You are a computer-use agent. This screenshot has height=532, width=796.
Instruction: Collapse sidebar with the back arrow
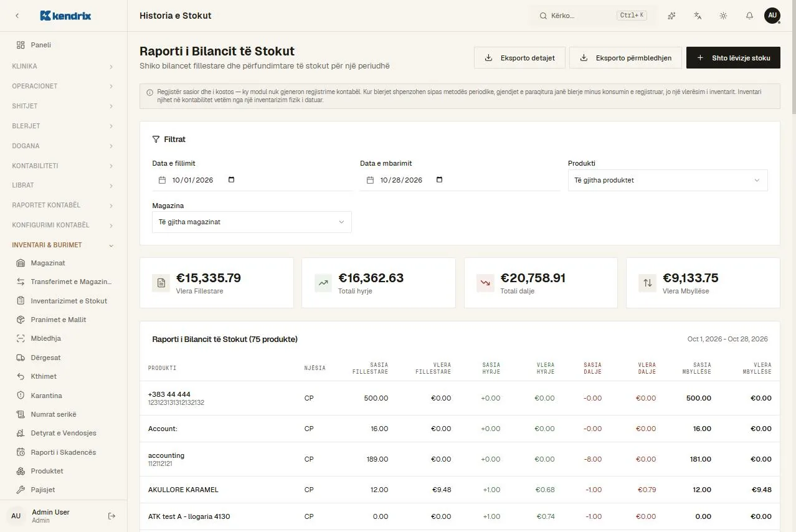coord(17,16)
